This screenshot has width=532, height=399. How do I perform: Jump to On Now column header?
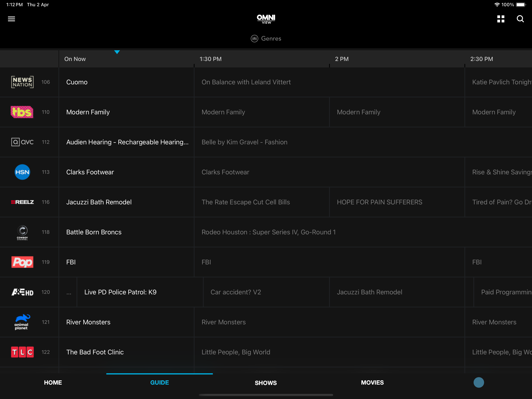75,59
